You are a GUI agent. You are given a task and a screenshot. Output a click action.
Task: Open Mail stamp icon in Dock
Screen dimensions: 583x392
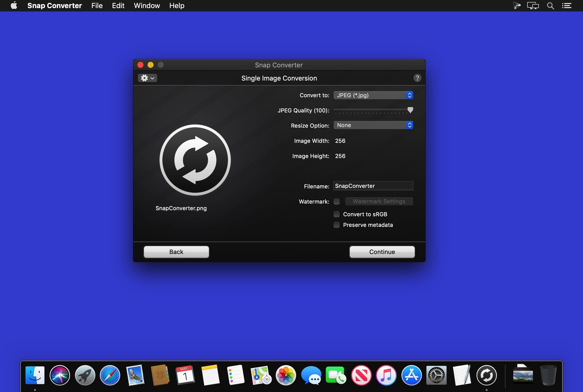(x=135, y=375)
